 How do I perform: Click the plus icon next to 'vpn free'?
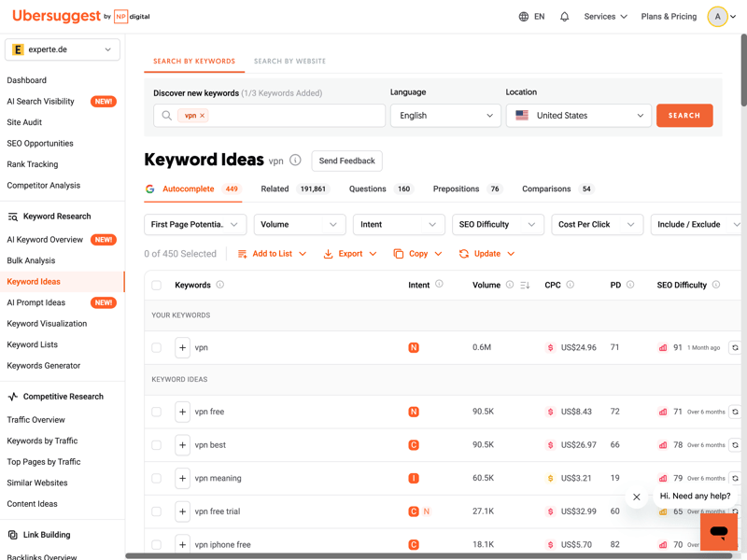(x=182, y=412)
